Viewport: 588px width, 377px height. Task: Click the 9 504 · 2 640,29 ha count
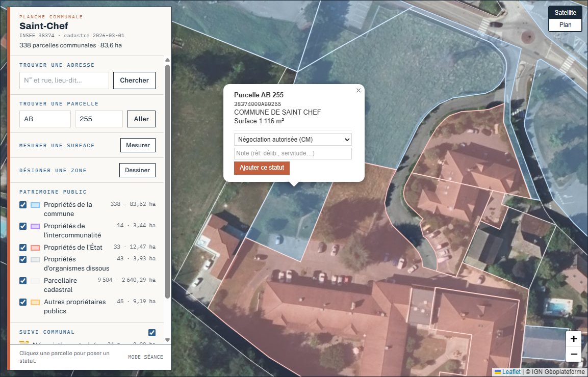[x=126, y=280]
